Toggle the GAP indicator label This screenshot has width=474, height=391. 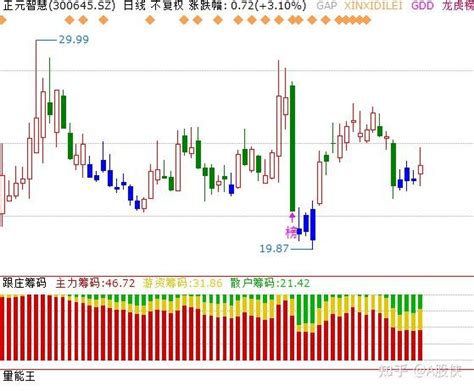pyautogui.click(x=326, y=5)
